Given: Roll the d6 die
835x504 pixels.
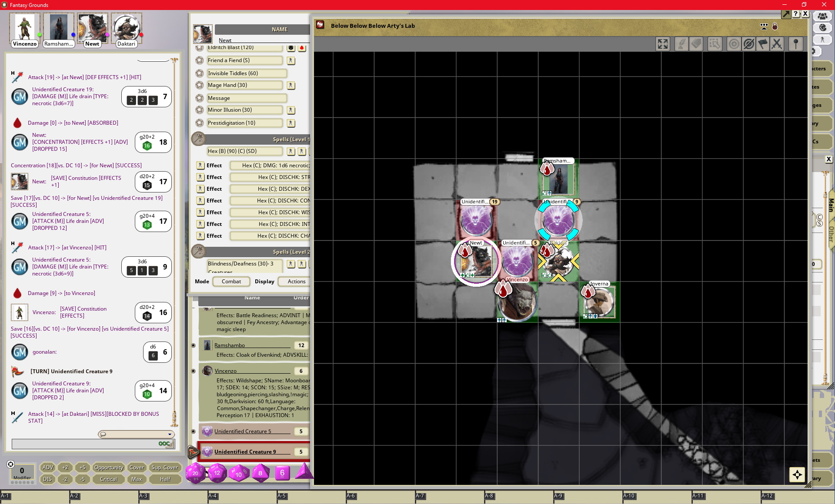Looking at the screenshot, I should (x=282, y=473).
